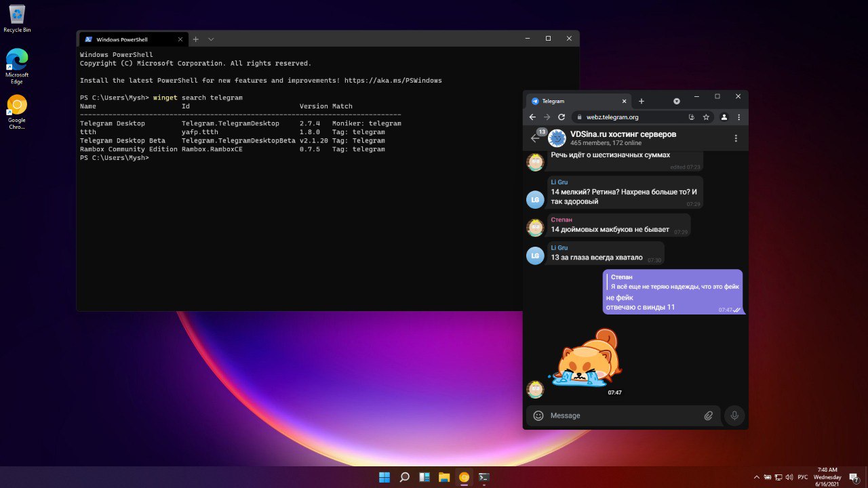Open notification center with 7 badge
868x488 pixels.
tap(854, 477)
